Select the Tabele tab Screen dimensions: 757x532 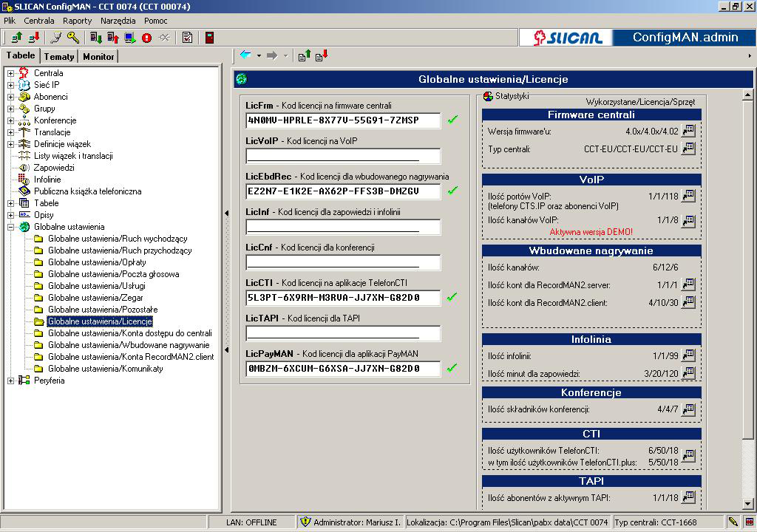pyautogui.click(x=21, y=55)
